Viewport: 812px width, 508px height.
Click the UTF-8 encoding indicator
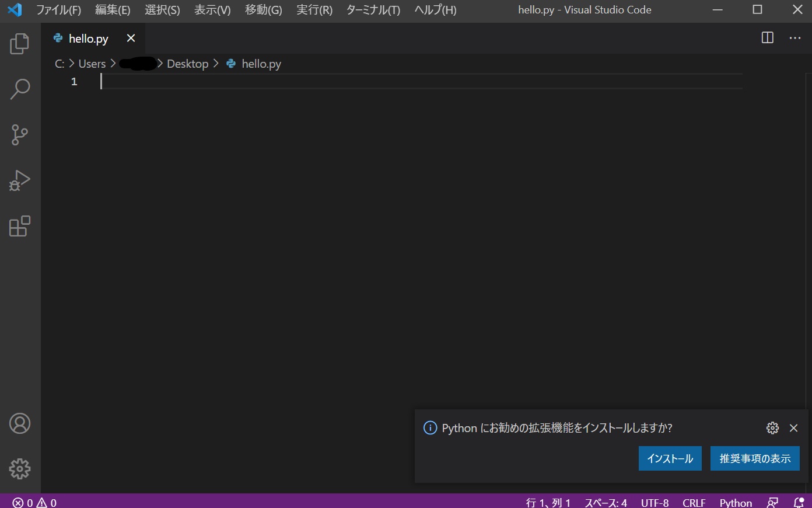tap(654, 502)
